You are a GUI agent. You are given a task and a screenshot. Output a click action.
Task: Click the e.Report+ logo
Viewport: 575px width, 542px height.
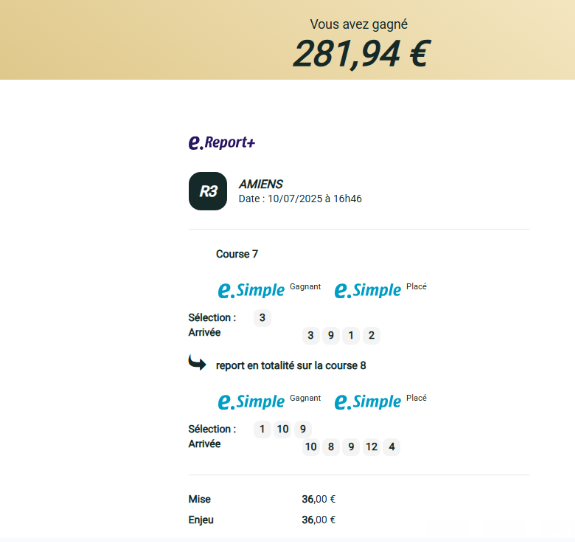pos(221,143)
